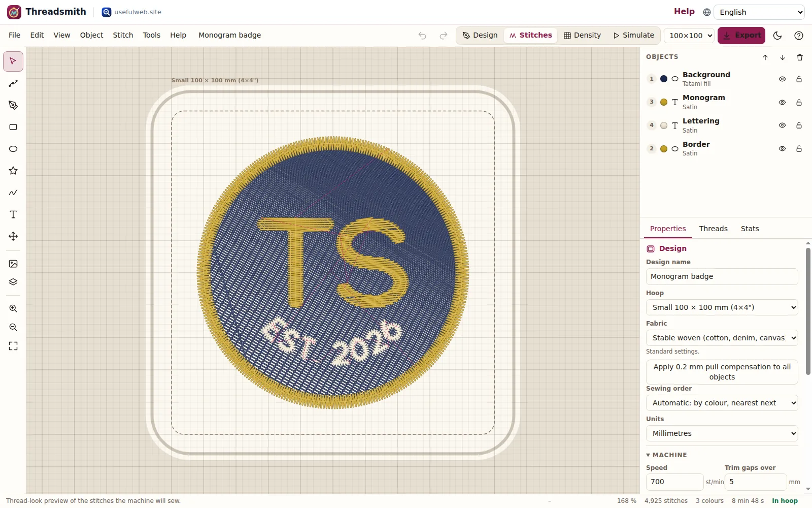The height and width of the screenshot is (508, 812).
Task: Hide the Border object
Action: (x=782, y=149)
